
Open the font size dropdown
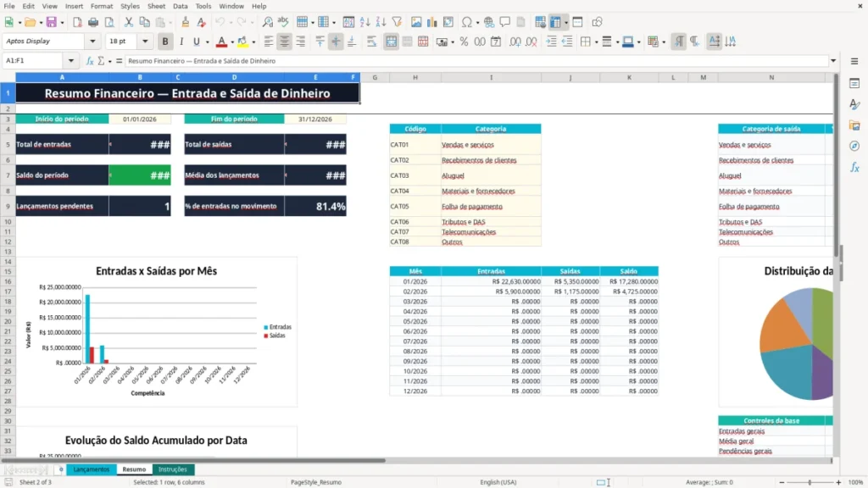[x=145, y=41]
